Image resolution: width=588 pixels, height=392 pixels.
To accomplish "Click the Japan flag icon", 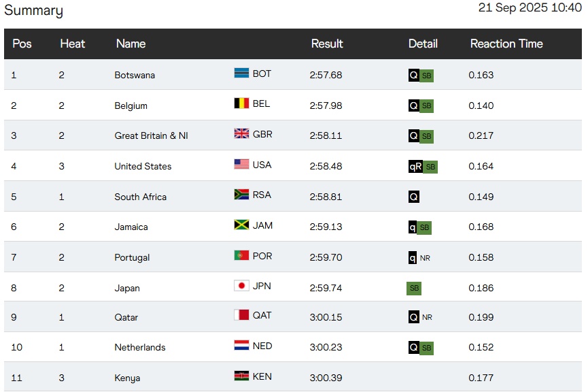I will [x=241, y=286].
